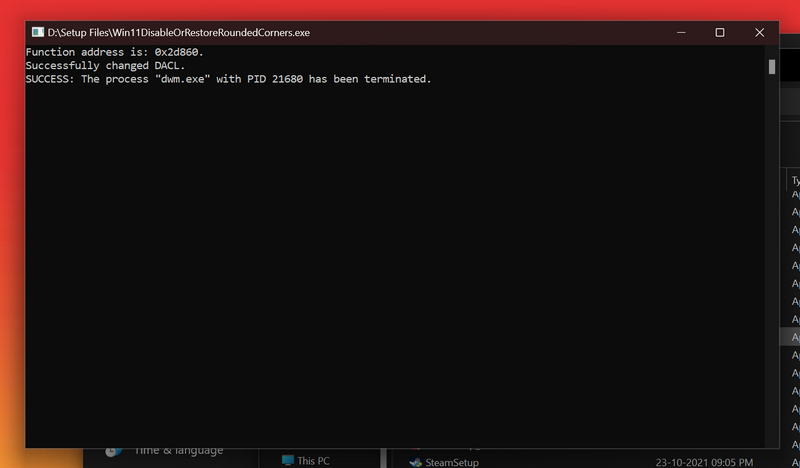This screenshot has width=800, height=468.
Task: Click the This PC monitor icon
Action: click(x=288, y=461)
